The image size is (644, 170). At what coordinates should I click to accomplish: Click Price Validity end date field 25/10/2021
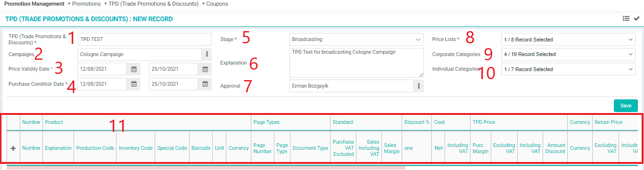[x=174, y=69]
